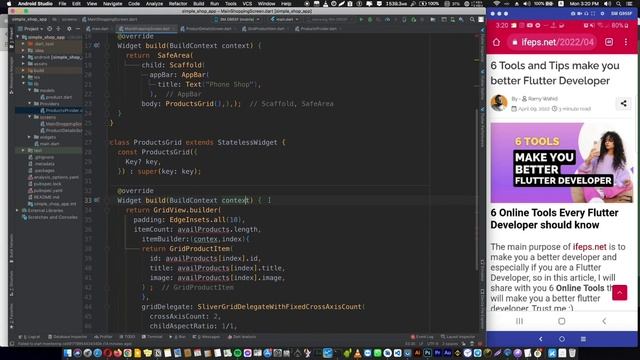Viewport: 640px width, 360px height.
Task: Open the Database Inspector tool window
Action: (67, 337)
